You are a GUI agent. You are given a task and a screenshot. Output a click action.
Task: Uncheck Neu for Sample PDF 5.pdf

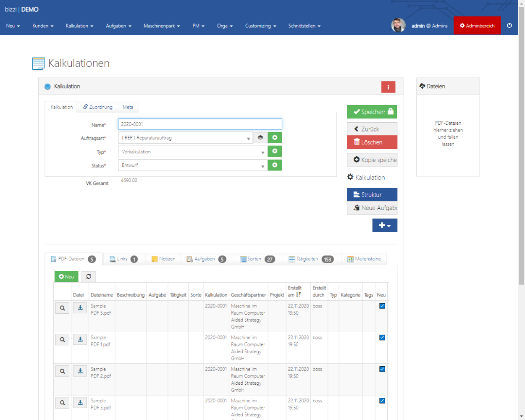(x=382, y=306)
